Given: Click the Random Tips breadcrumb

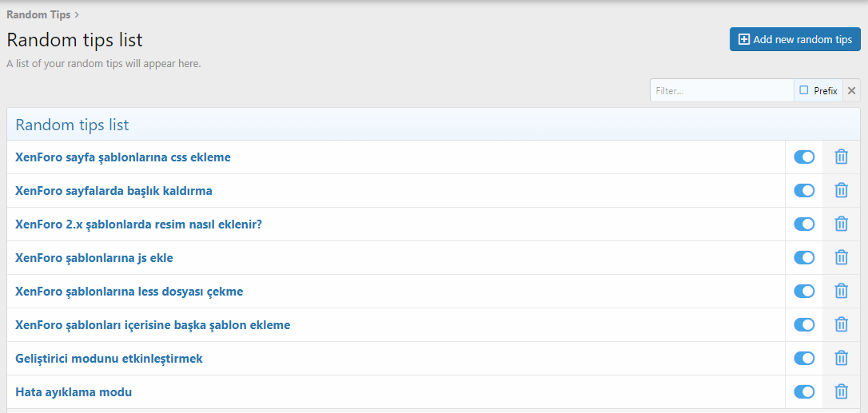Looking at the screenshot, I should tap(38, 14).
